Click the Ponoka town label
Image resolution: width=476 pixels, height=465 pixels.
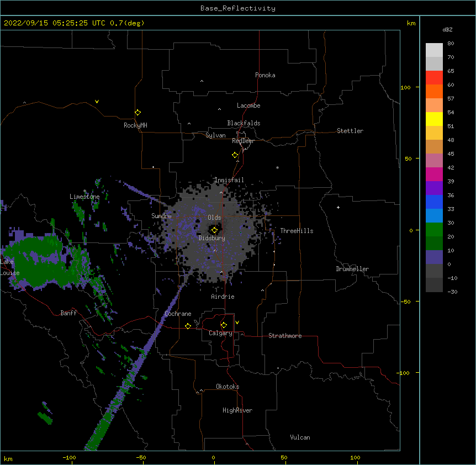click(x=265, y=75)
